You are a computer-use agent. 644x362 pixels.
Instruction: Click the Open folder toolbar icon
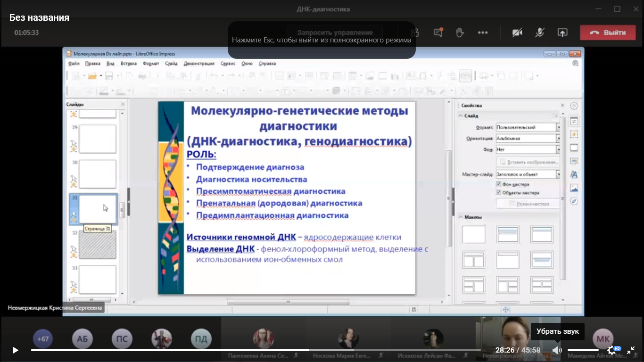(92, 76)
